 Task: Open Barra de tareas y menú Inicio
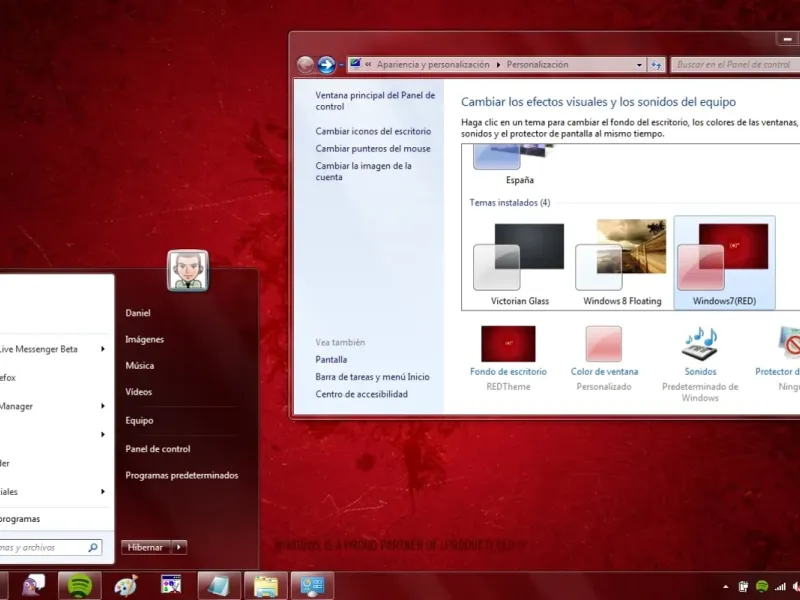[x=372, y=377]
